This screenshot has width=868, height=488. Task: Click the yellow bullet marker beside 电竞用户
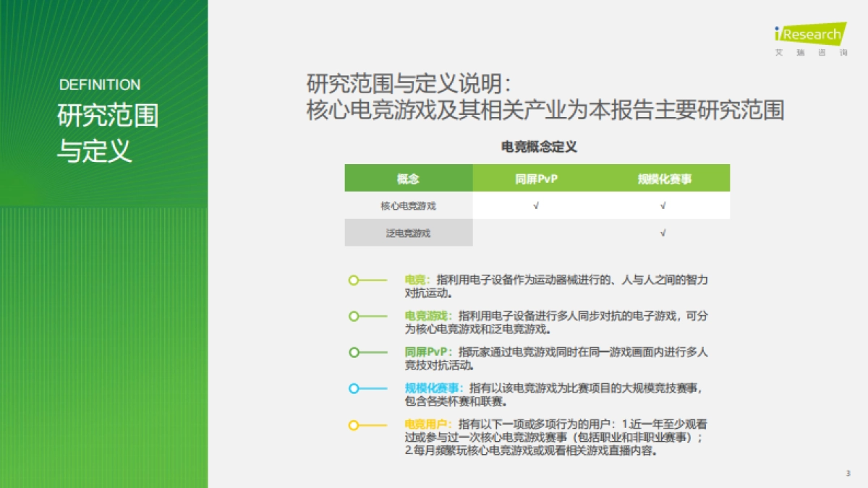coord(354,424)
